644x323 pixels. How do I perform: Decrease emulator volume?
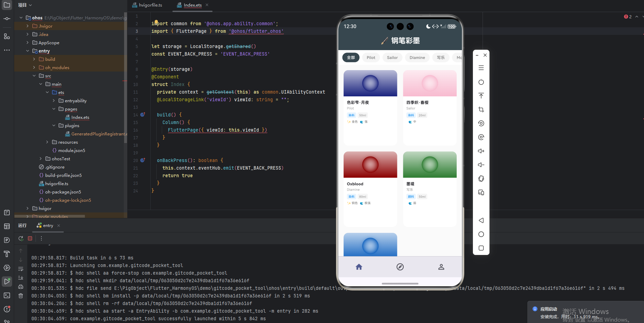[x=481, y=165]
